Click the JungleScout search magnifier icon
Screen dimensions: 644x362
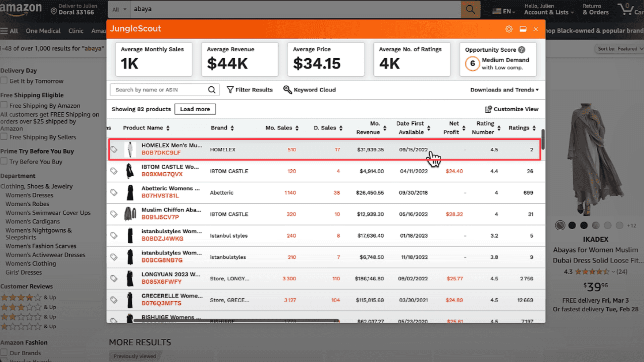point(212,90)
